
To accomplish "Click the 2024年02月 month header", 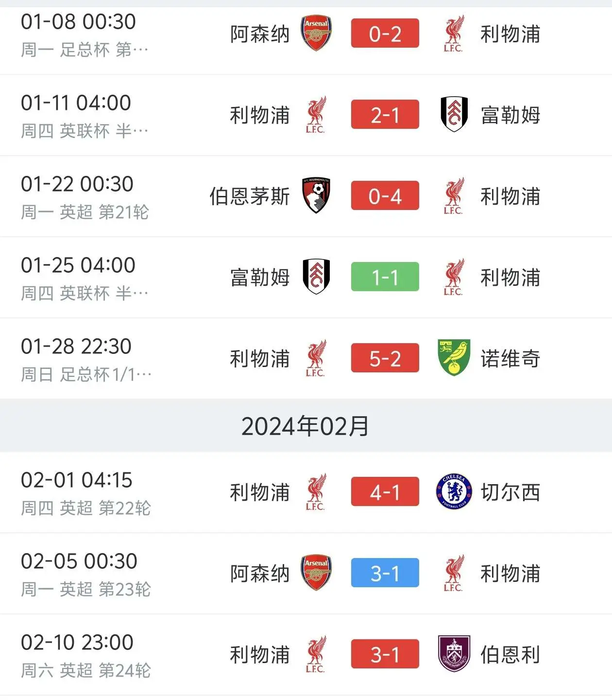I will click(x=306, y=426).
